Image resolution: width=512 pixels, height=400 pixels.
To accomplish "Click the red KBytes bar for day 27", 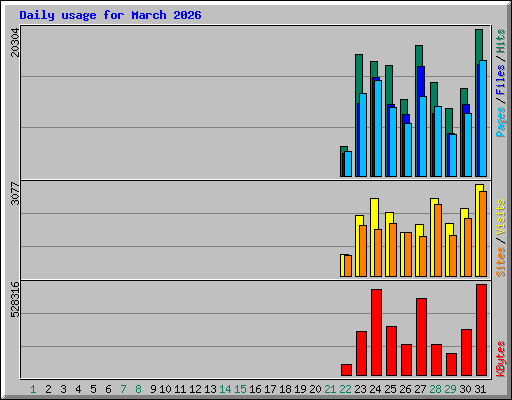I will click(x=422, y=337).
